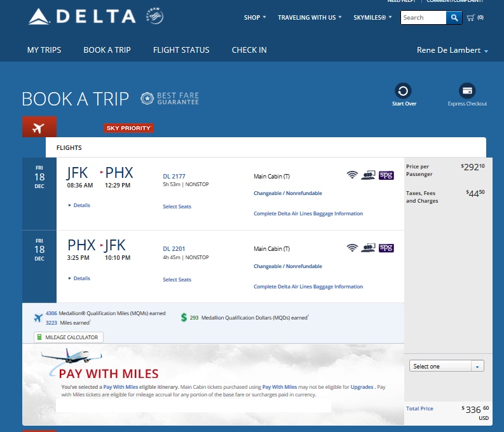The width and height of the screenshot is (504, 432).
Task: Click Select Seats for flight DL 2177
Action: [177, 206]
